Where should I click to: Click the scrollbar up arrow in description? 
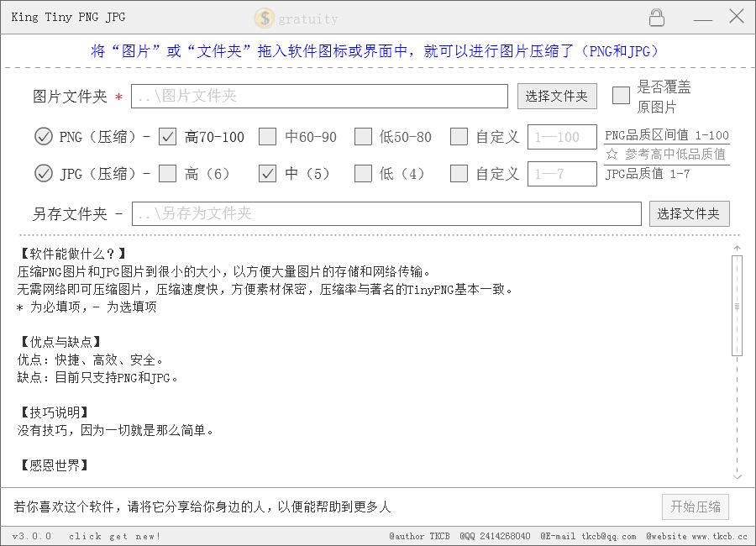(x=738, y=248)
